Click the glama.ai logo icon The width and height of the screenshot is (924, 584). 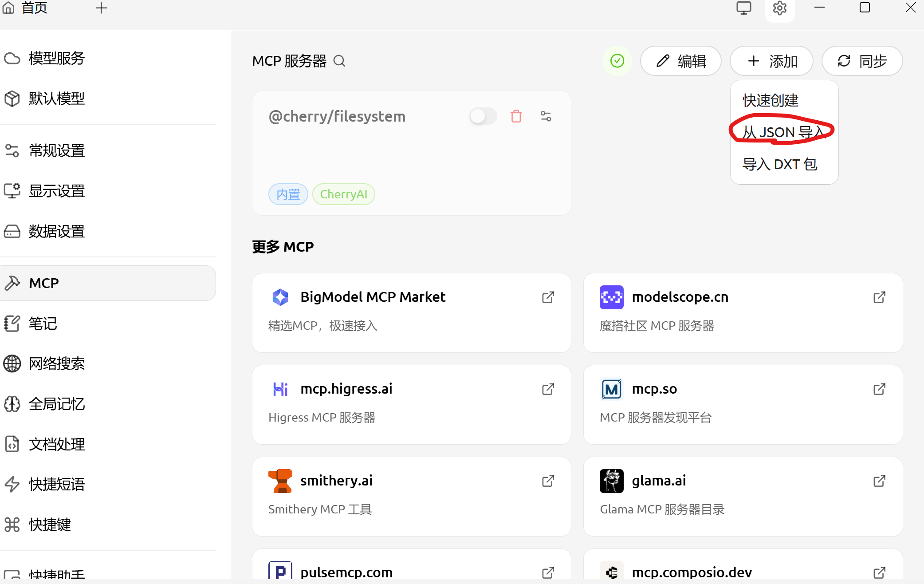[x=612, y=481]
